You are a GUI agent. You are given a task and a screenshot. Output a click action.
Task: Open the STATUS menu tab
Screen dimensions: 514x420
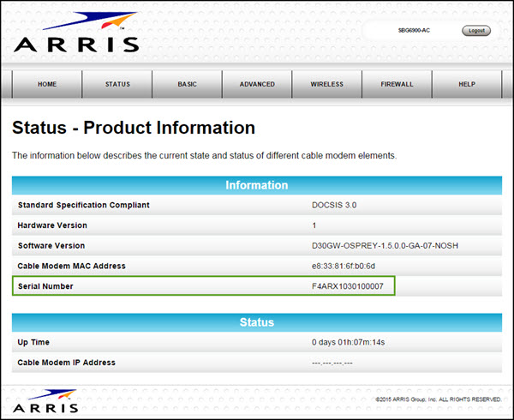(117, 84)
